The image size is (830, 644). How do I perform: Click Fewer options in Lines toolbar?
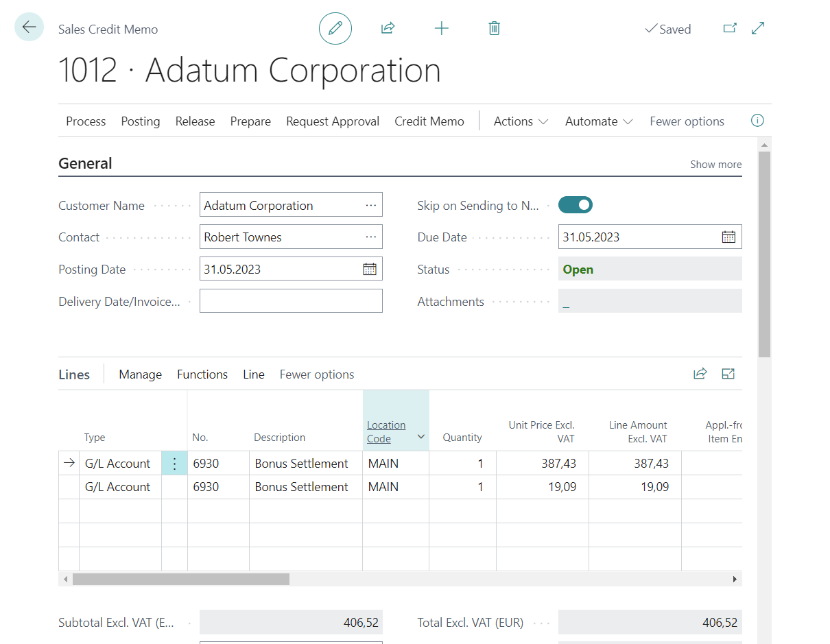[317, 374]
